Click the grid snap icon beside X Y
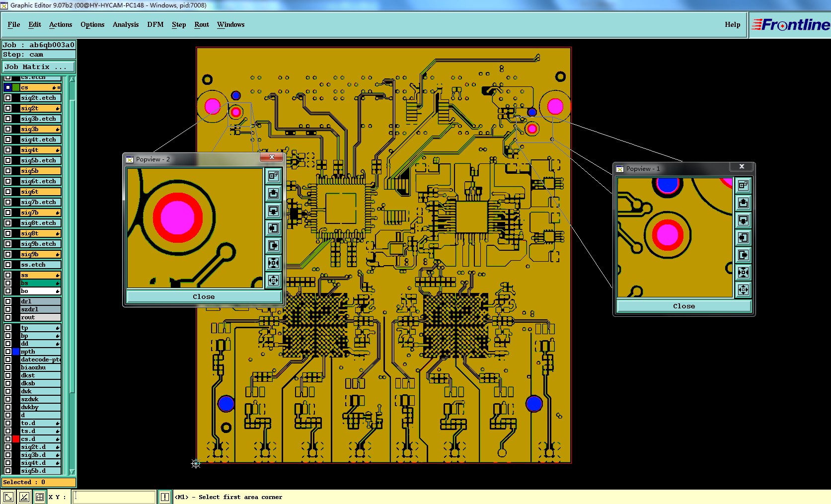The image size is (831, 504). (x=40, y=497)
